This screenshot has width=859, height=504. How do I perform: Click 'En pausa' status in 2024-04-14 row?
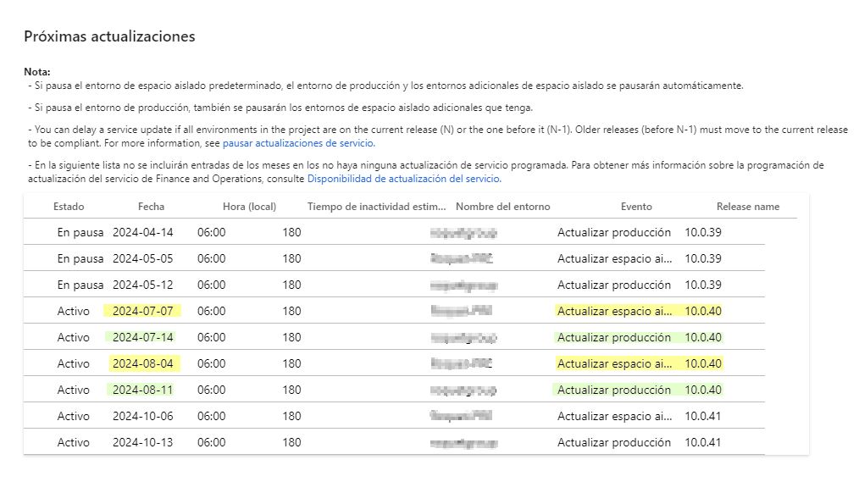click(x=80, y=232)
